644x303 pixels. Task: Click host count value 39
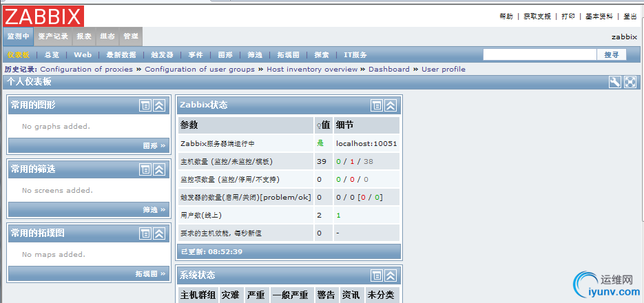[322, 161]
